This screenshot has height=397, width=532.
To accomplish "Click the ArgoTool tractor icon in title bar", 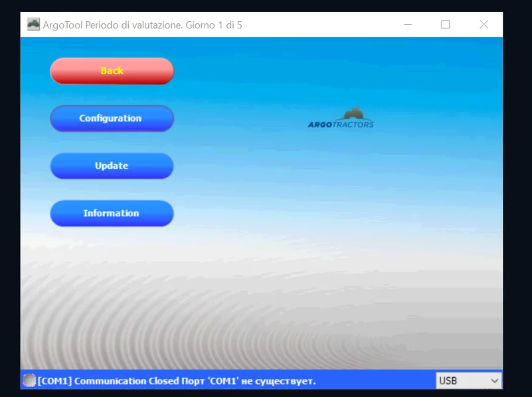I will (33, 25).
